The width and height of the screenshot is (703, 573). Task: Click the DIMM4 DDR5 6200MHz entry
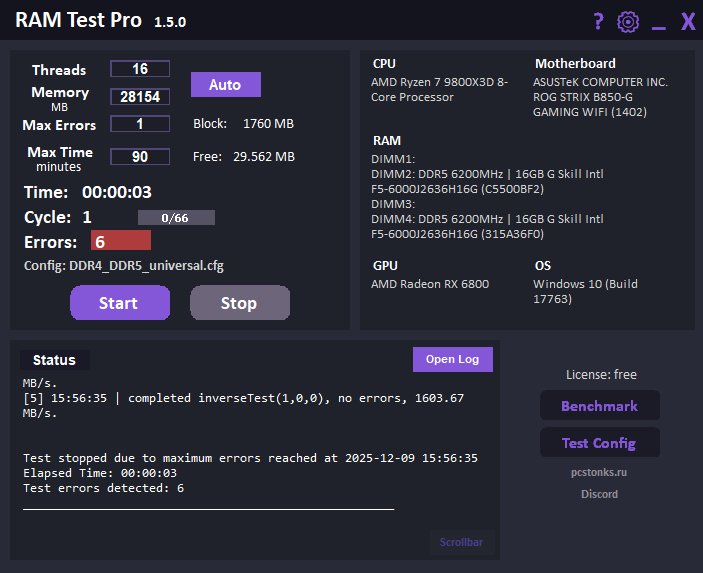pyautogui.click(x=487, y=226)
